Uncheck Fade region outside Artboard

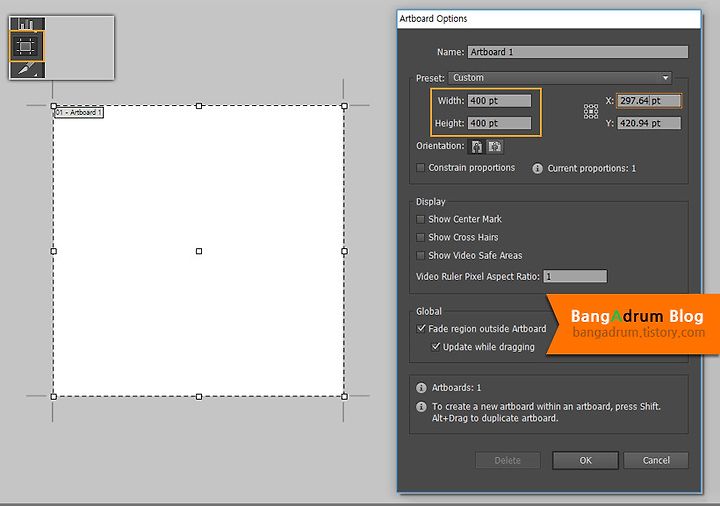421,328
